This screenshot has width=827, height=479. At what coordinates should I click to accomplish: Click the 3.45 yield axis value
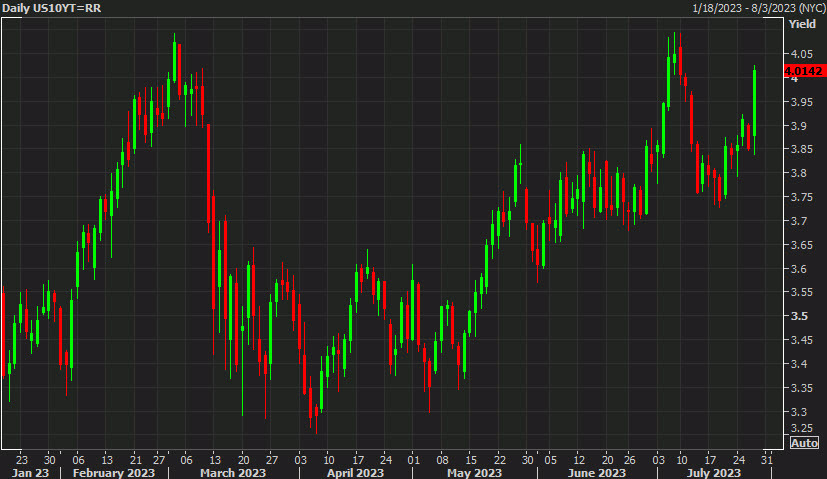tap(801, 340)
